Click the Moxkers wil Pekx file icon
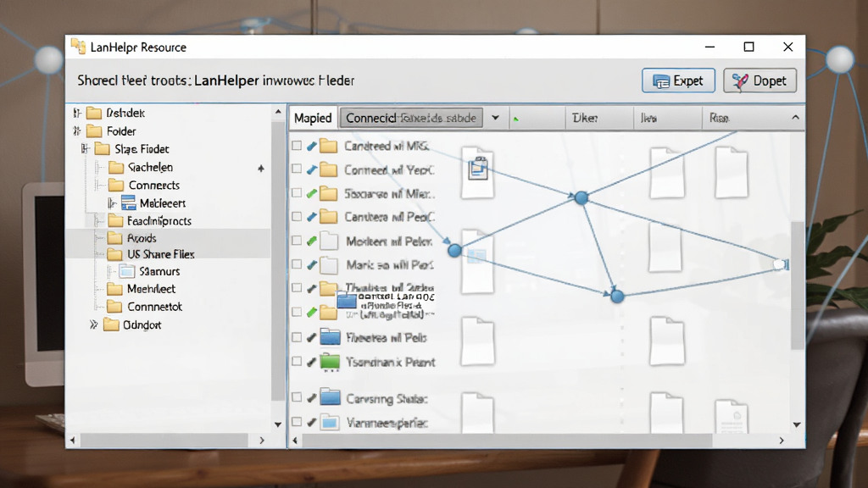868x488 pixels. pos(329,241)
